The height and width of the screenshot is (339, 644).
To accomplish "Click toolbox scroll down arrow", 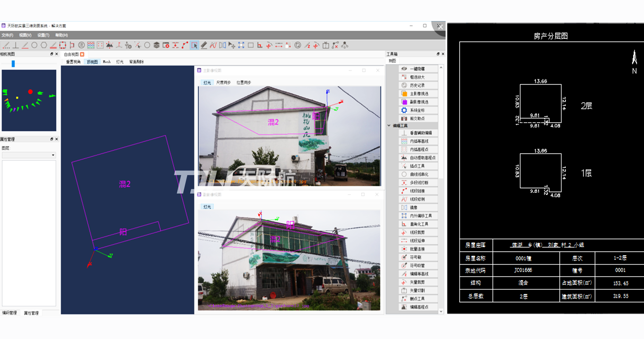I will (441, 311).
